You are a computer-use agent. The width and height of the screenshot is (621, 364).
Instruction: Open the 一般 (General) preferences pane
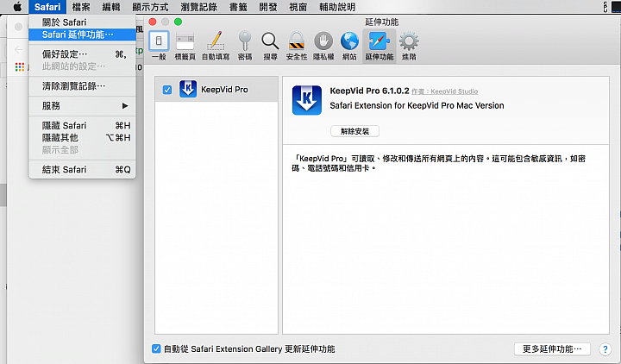click(159, 46)
